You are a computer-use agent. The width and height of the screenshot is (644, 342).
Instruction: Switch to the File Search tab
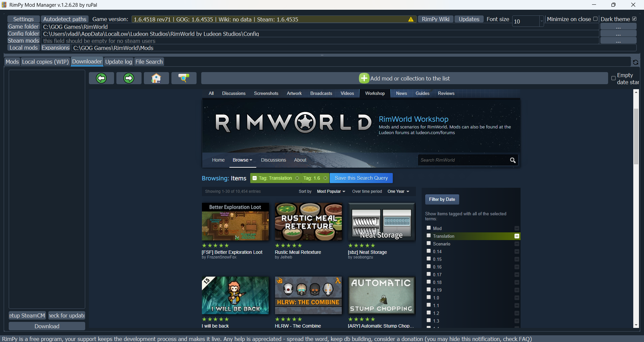click(x=149, y=62)
